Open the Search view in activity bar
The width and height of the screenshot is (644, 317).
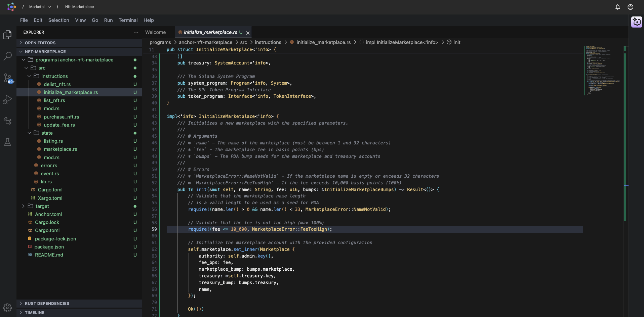tap(7, 56)
